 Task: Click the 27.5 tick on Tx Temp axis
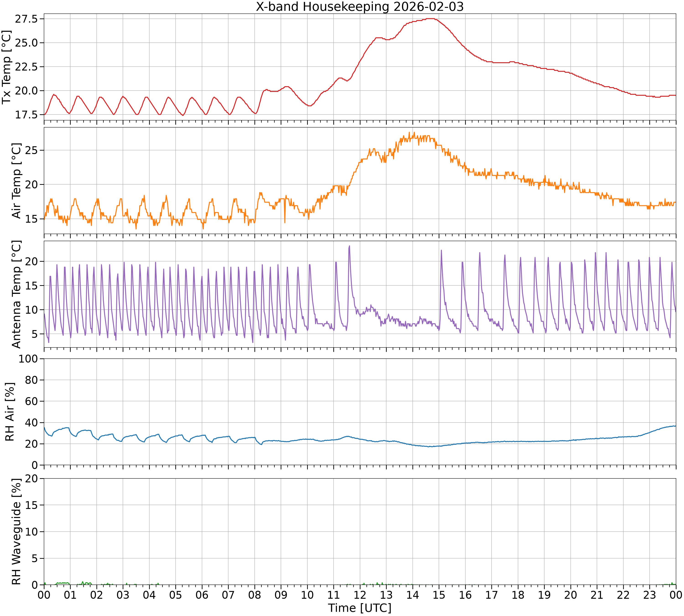(26, 19)
